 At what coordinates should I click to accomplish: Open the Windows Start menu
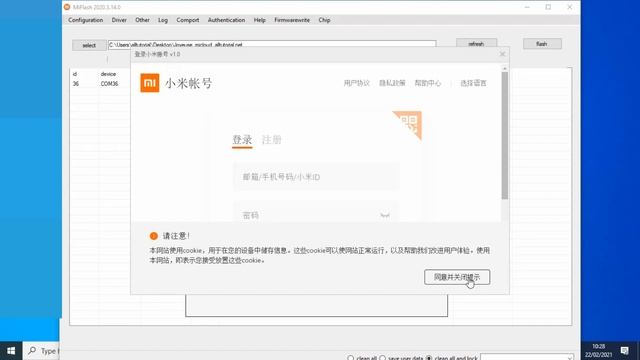tap(11, 351)
